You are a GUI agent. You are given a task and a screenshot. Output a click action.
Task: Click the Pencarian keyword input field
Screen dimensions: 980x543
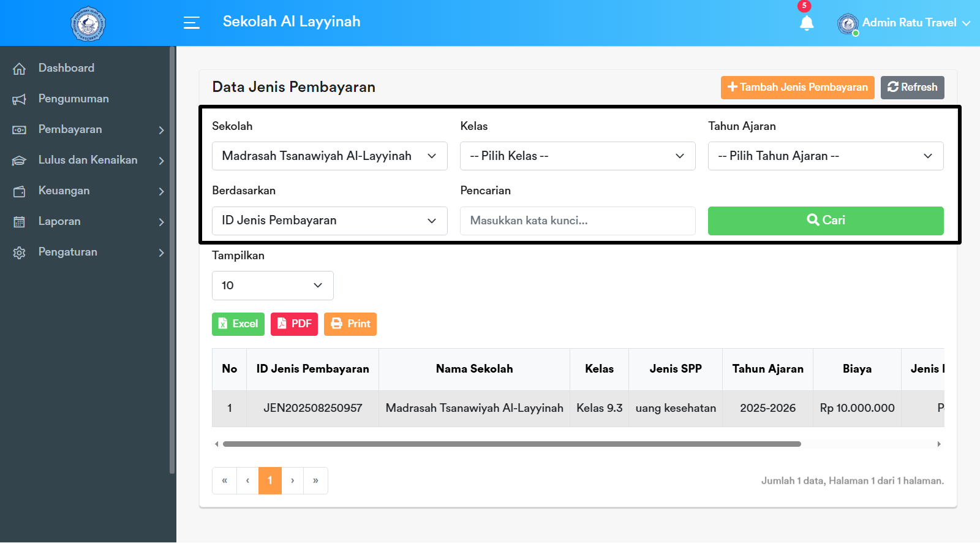pos(577,221)
